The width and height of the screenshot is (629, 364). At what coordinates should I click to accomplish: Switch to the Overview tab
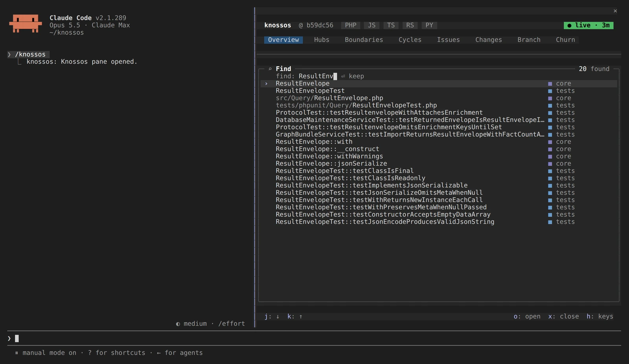283,40
